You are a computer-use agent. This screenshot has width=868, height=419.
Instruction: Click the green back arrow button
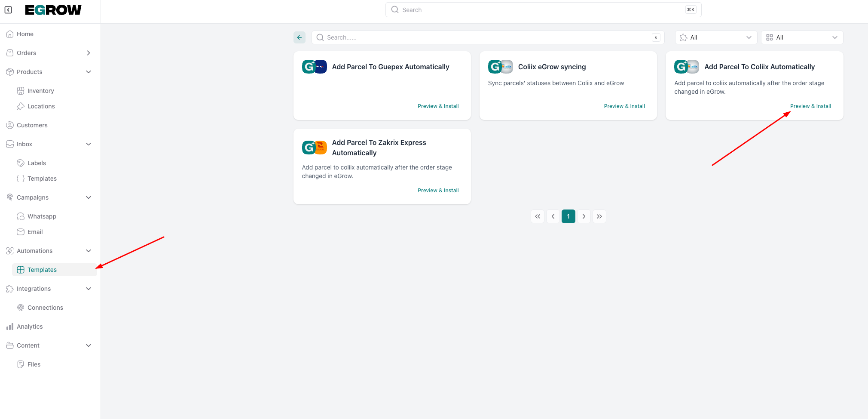tap(300, 37)
